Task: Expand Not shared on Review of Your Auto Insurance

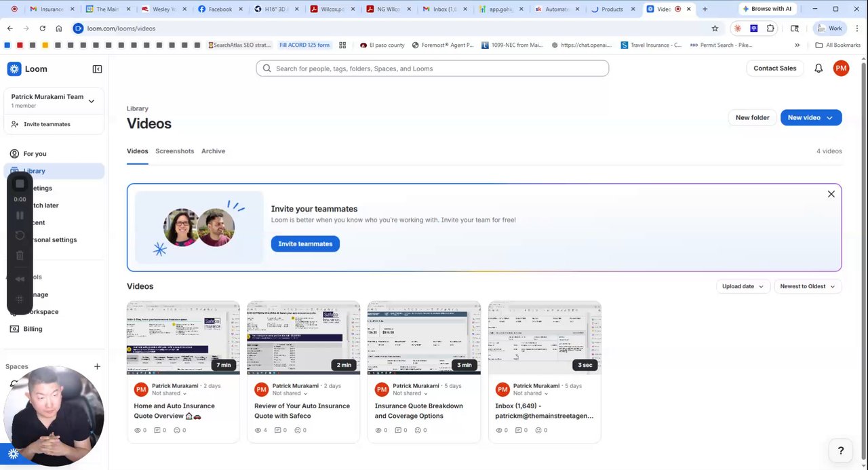Action: point(290,393)
